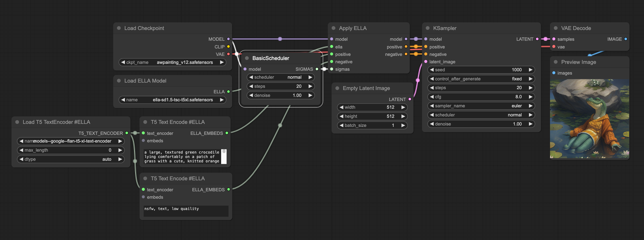Viewport: 644px width, 240px height.
Task: Click the crocodile prompt text box
Action: click(182, 157)
